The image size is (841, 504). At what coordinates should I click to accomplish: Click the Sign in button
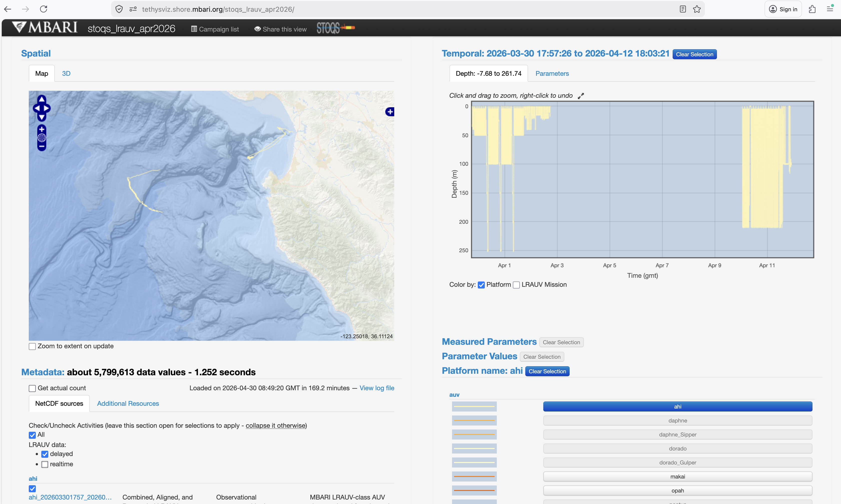pyautogui.click(x=783, y=9)
